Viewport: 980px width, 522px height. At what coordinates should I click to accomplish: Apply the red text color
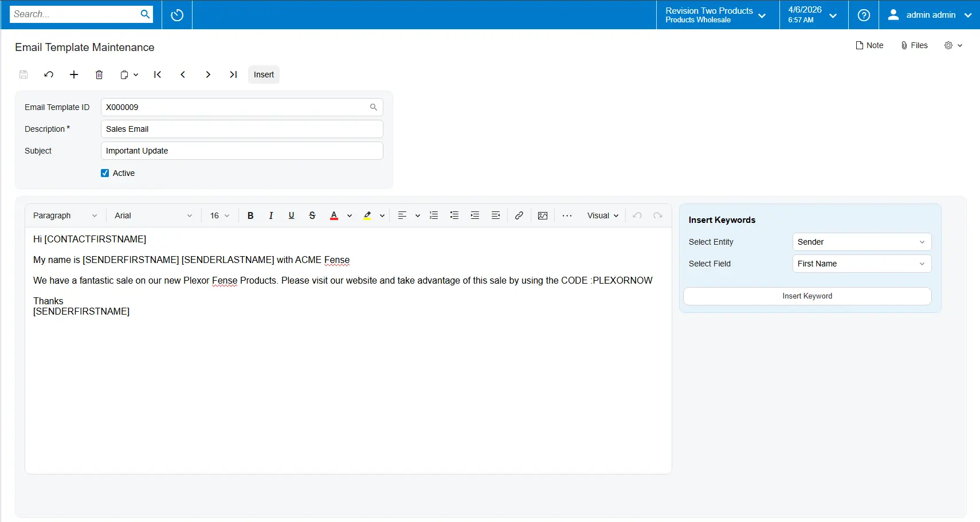point(334,215)
